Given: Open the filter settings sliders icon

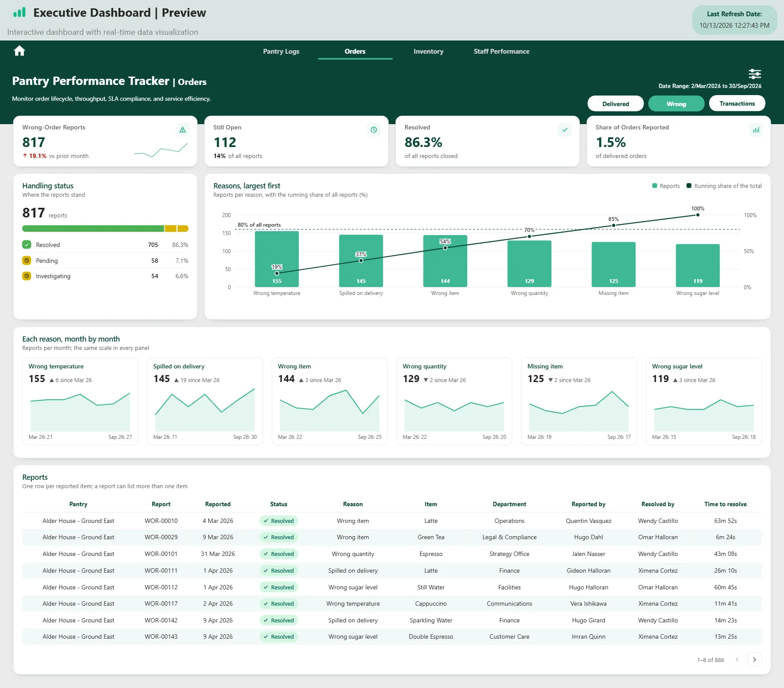Looking at the screenshot, I should tap(755, 74).
